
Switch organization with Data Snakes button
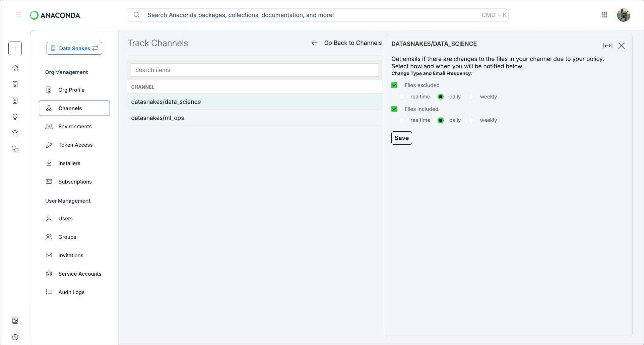pyautogui.click(x=74, y=48)
